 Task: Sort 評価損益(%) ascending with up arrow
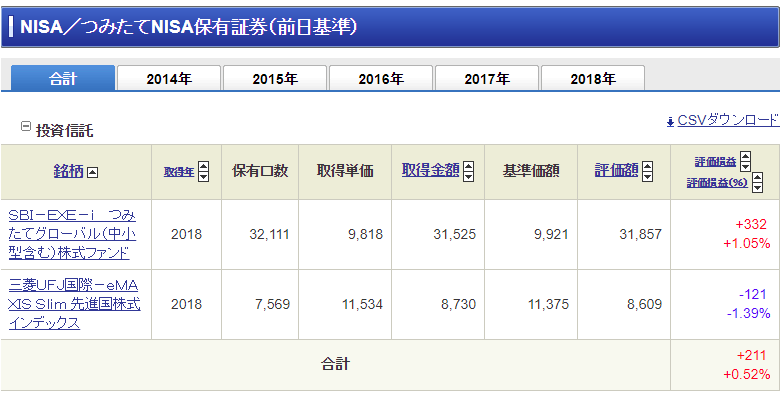pos(758,177)
